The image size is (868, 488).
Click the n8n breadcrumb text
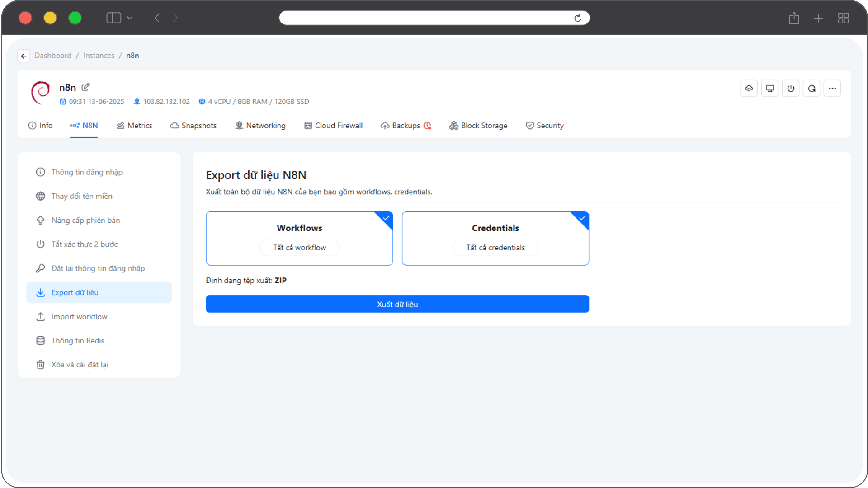coord(132,56)
